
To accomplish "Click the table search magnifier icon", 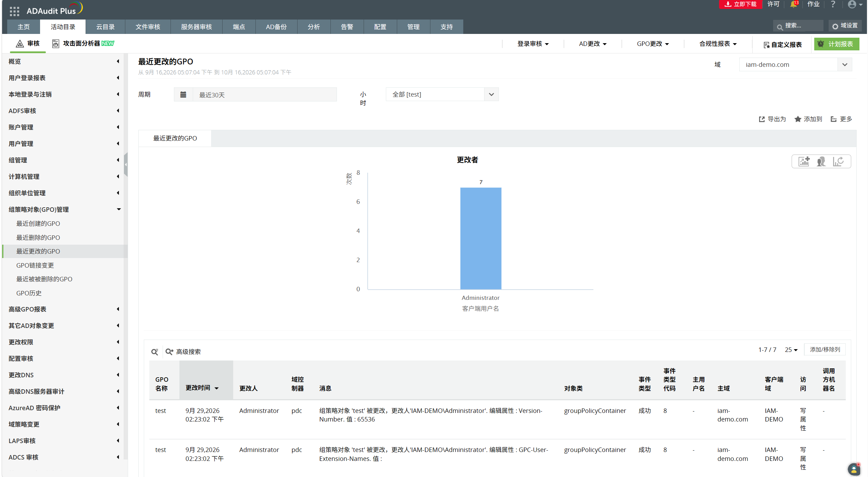I will point(155,352).
